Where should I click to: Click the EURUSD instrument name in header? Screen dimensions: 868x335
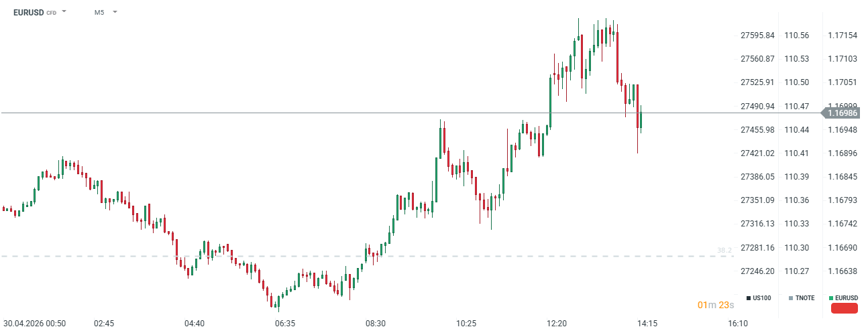point(28,12)
